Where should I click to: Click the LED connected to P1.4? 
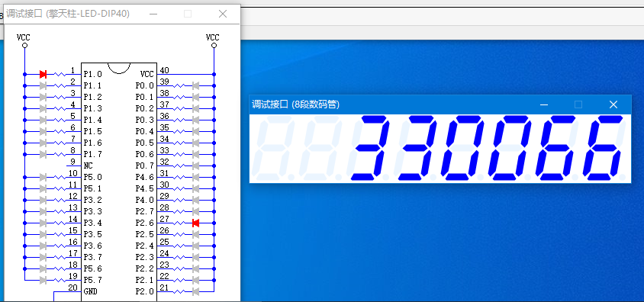click(x=43, y=120)
